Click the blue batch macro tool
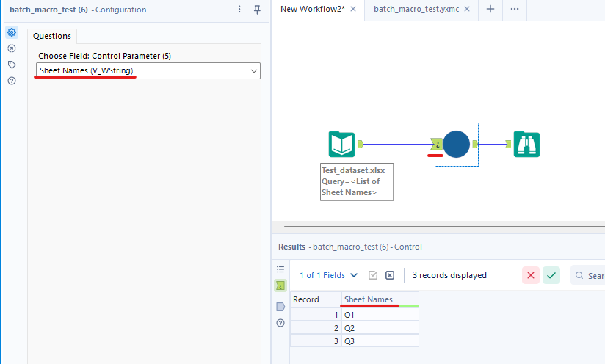The width and height of the screenshot is (605, 364). 456,145
